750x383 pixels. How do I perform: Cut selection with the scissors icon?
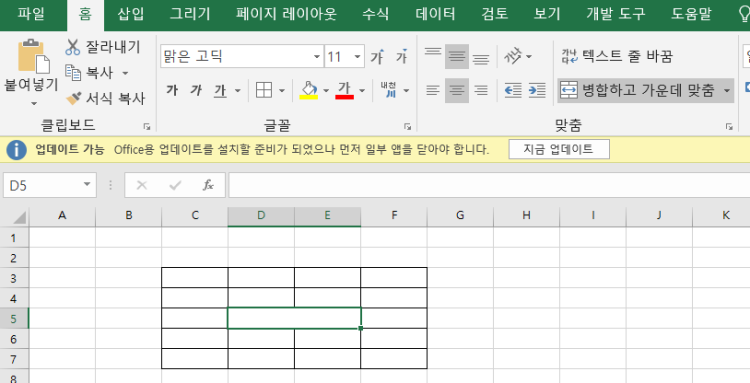[x=73, y=47]
